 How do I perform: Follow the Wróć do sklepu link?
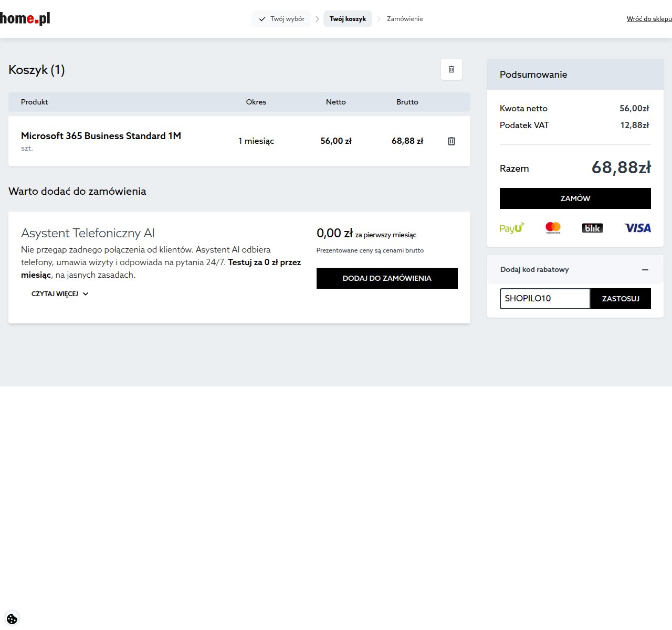pos(649,19)
